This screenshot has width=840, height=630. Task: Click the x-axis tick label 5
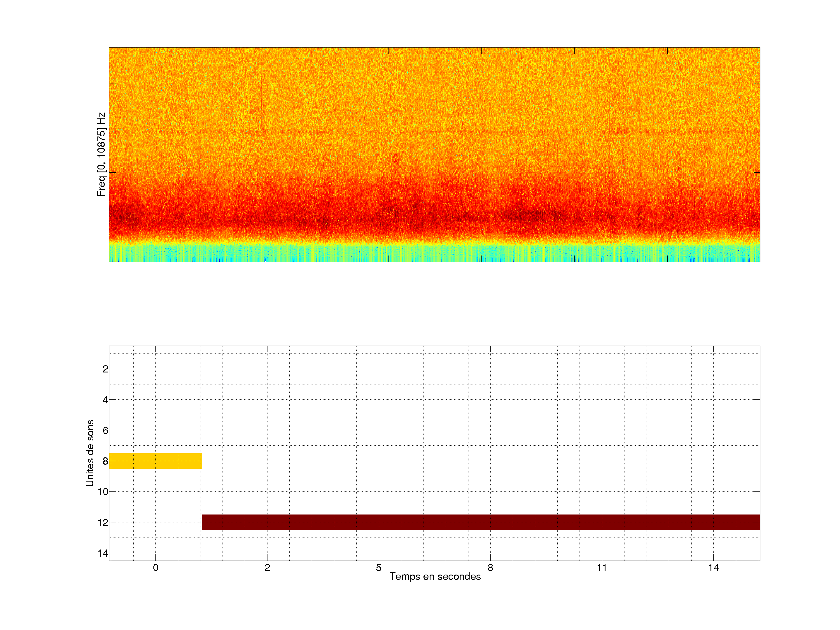379,568
